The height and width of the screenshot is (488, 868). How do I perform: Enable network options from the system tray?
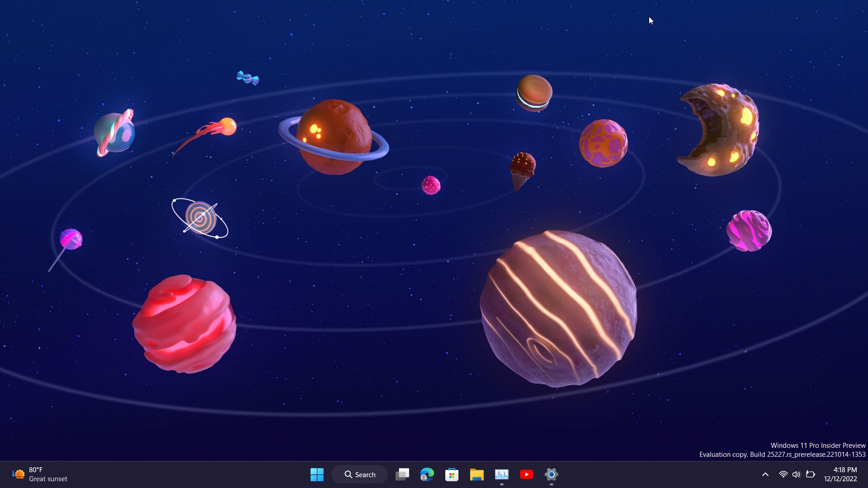point(783,474)
